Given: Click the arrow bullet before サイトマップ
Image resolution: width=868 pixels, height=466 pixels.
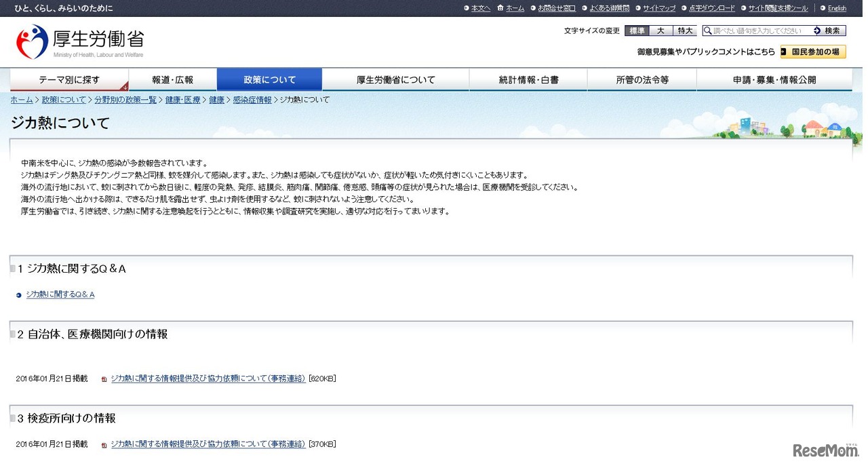Looking at the screenshot, I should pyautogui.click(x=638, y=8).
